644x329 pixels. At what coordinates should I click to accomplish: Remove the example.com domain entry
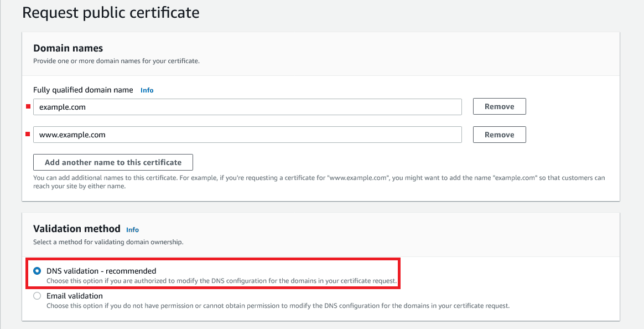point(498,106)
